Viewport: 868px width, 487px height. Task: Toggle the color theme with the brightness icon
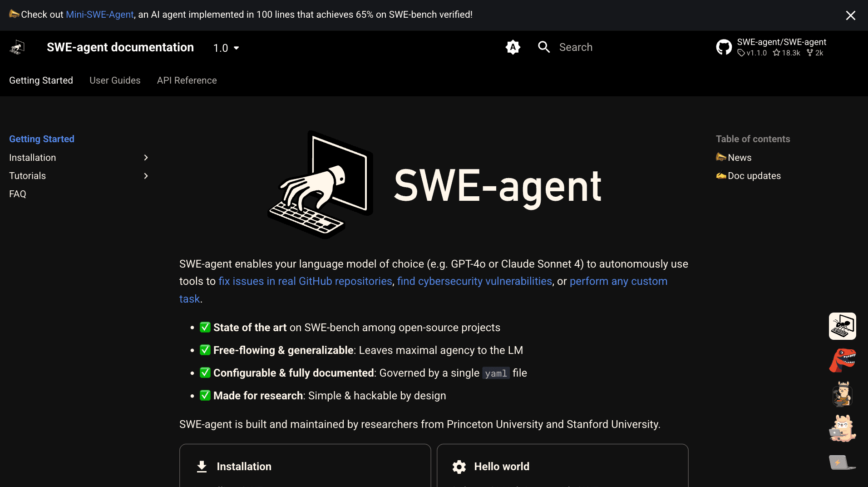point(513,47)
